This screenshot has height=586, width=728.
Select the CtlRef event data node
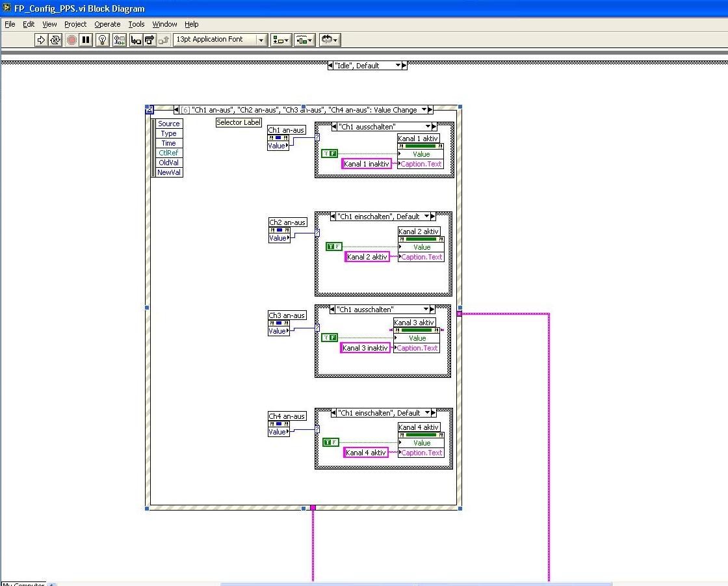[x=168, y=153]
